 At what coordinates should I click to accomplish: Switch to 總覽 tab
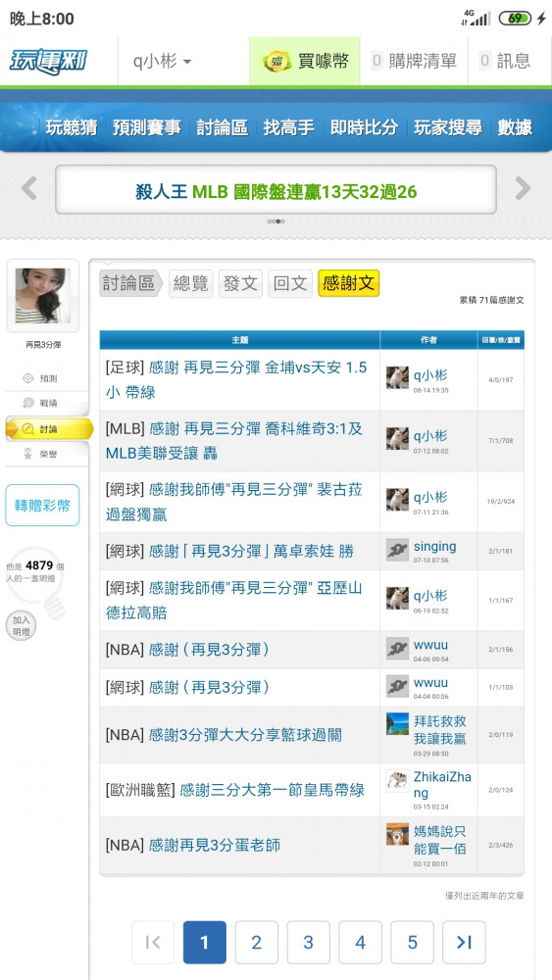(x=190, y=284)
